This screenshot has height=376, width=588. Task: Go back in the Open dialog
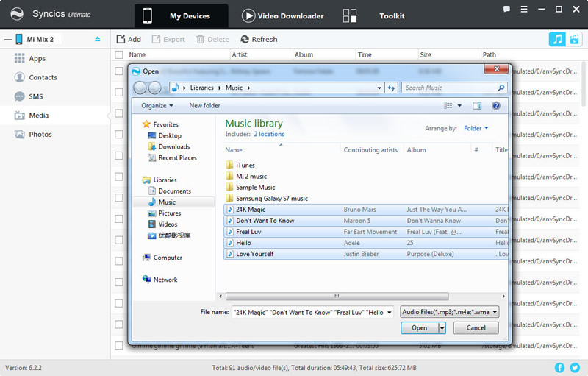(x=140, y=88)
